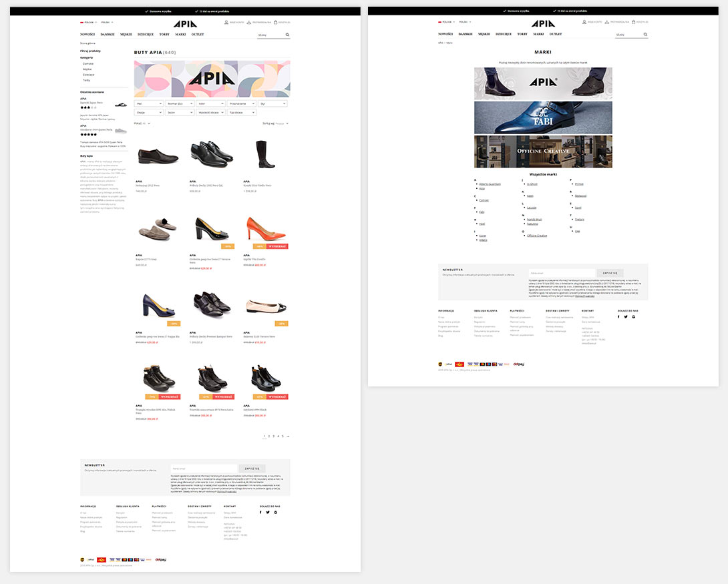Open the Damskie menu on the Buty Apia page

tap(108, 34)
